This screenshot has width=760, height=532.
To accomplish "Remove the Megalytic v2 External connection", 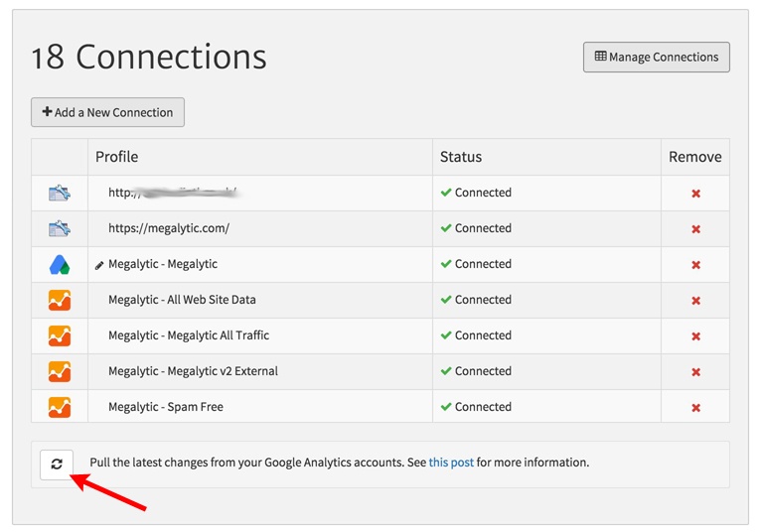I will pos(695,372).
